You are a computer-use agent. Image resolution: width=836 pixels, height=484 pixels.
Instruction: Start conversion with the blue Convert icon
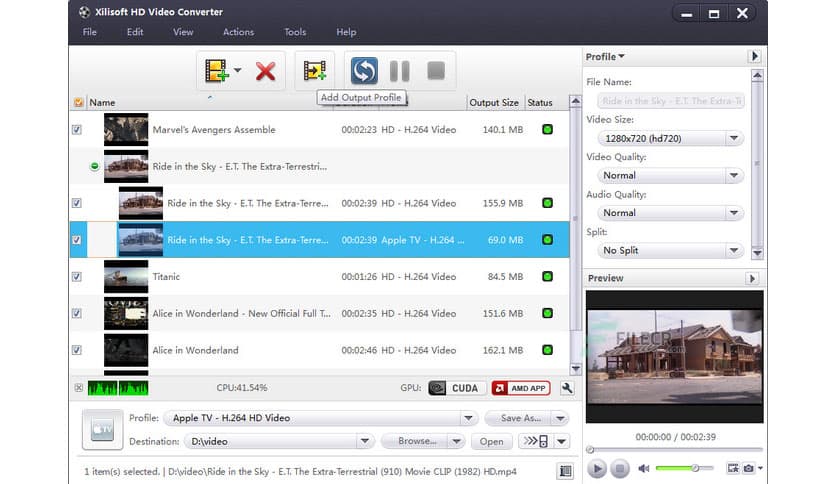pos(364,70)
